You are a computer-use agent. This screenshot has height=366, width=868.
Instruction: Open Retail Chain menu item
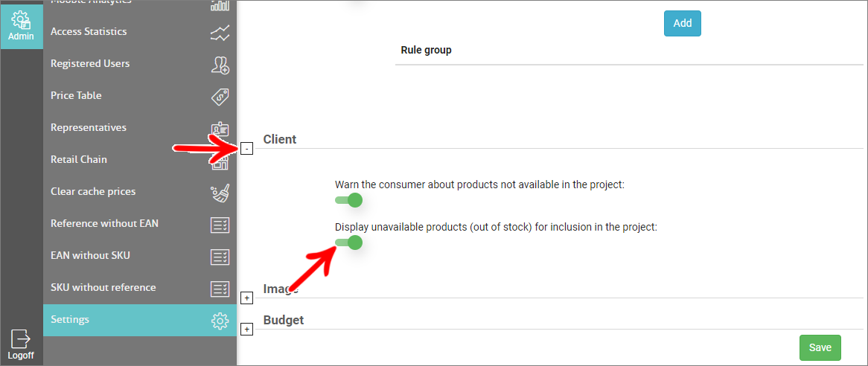pyautogui.click(x=140, y=160)
